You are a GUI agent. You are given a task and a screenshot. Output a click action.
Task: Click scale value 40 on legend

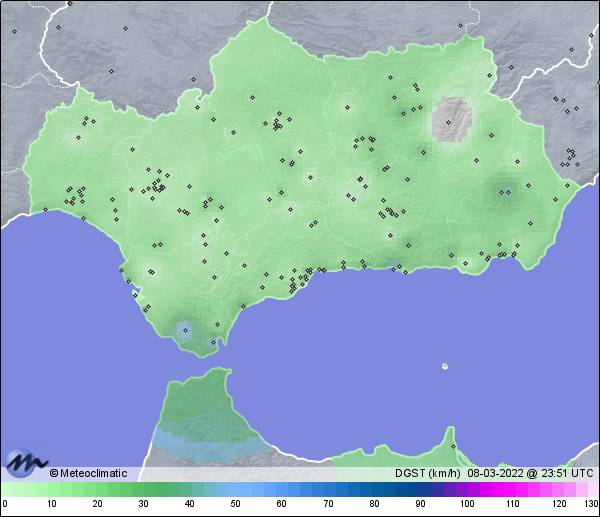[189, 504]
